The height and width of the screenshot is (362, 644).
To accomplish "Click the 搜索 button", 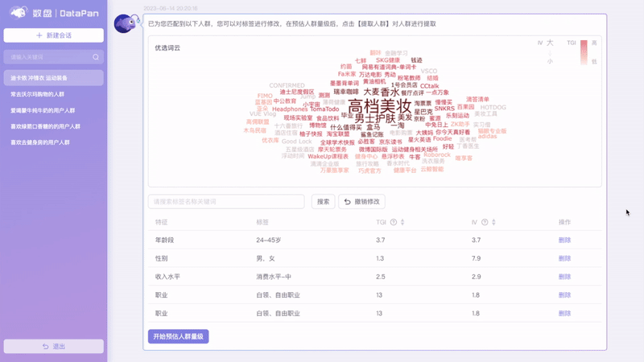I will tap(324, 202).
